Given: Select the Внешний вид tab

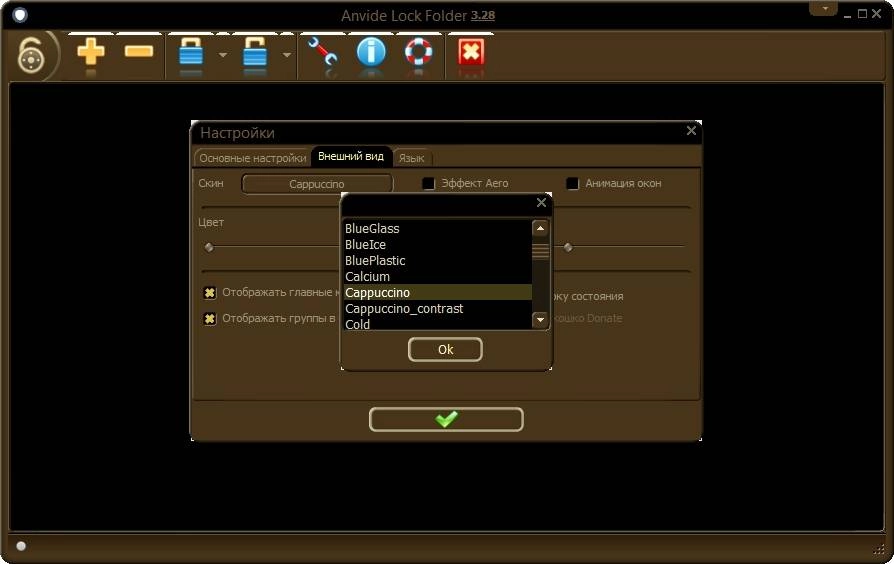Looking at the screenshot, I should click(351, 156).
